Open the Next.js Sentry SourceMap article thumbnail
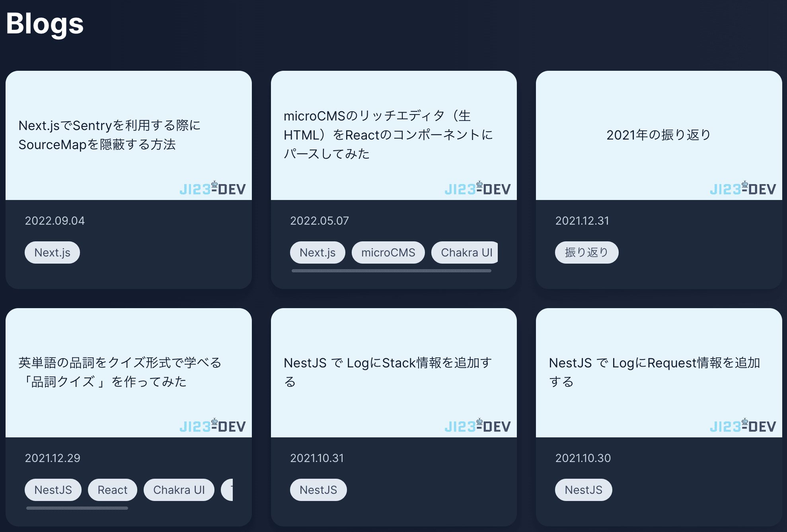787x532 pixels. [129, 135]
